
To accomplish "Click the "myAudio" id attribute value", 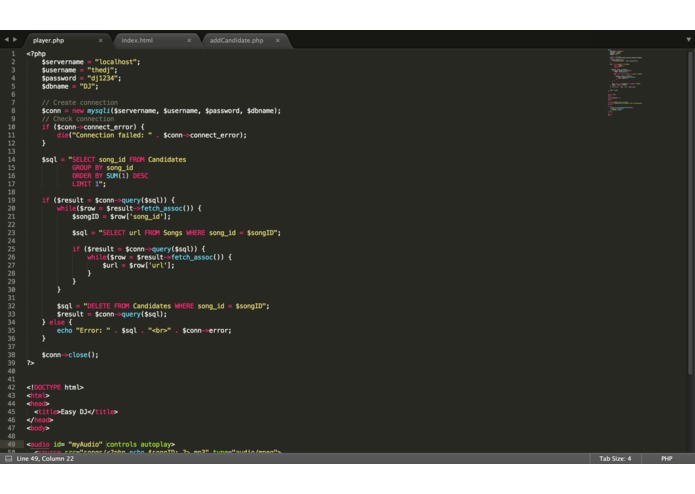I will tap(85, 444).
